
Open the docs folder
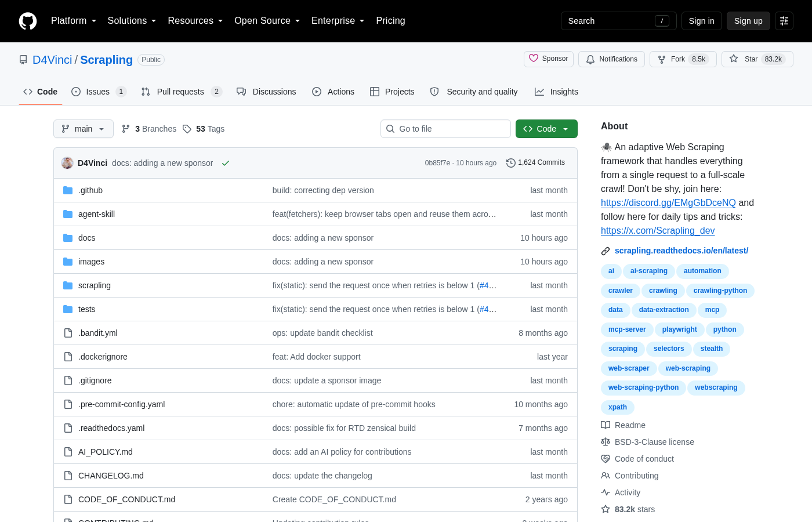87,238
